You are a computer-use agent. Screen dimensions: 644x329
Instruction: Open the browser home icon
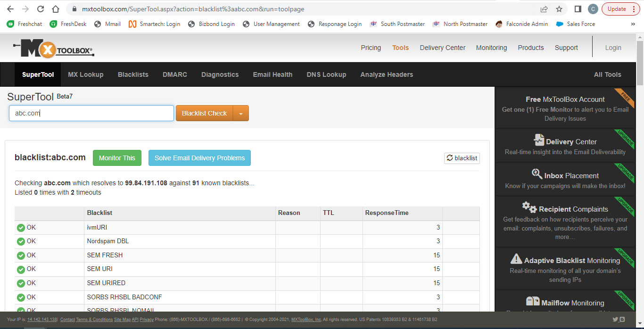(56, 9)
